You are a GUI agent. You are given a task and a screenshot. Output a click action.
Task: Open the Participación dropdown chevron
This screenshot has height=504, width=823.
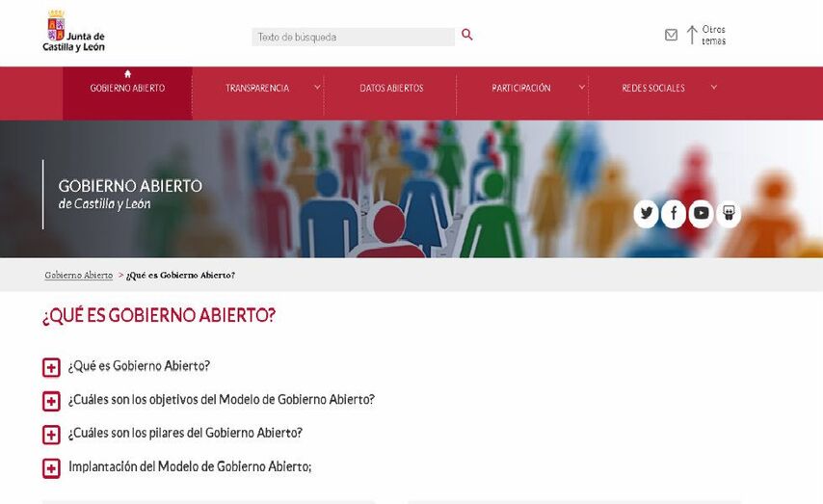(x=581, y=87)
